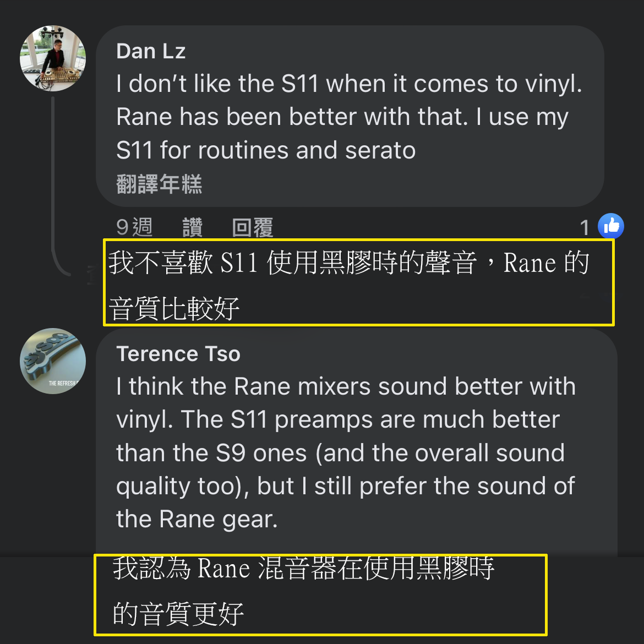This screenshot has height=644, width=644.
Task: Open Terence Tso's profile avatar
Action: point(53,361)
